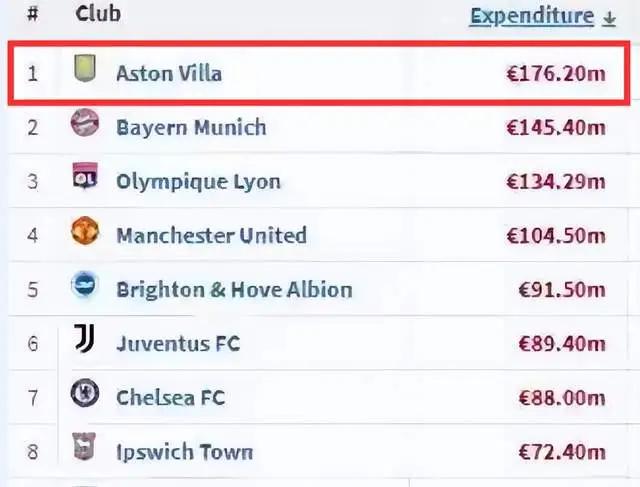Viewport: 640px width, 487px height.
Task: Click the Aston Villa club crest
Action: [85, 68]
